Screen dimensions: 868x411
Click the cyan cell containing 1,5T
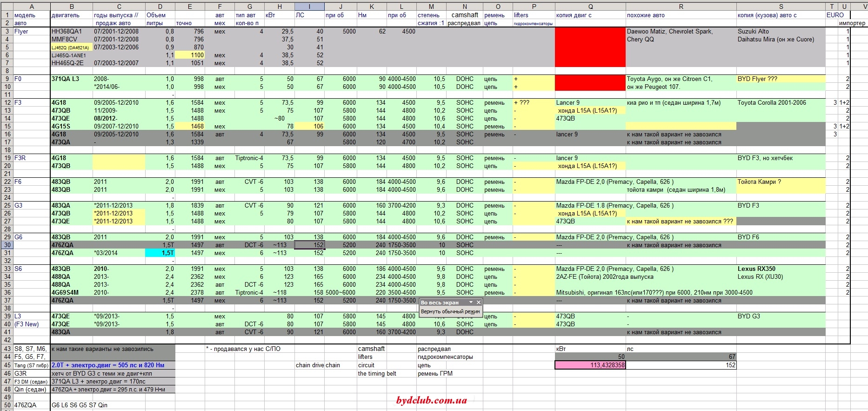(x=160, y=253)
